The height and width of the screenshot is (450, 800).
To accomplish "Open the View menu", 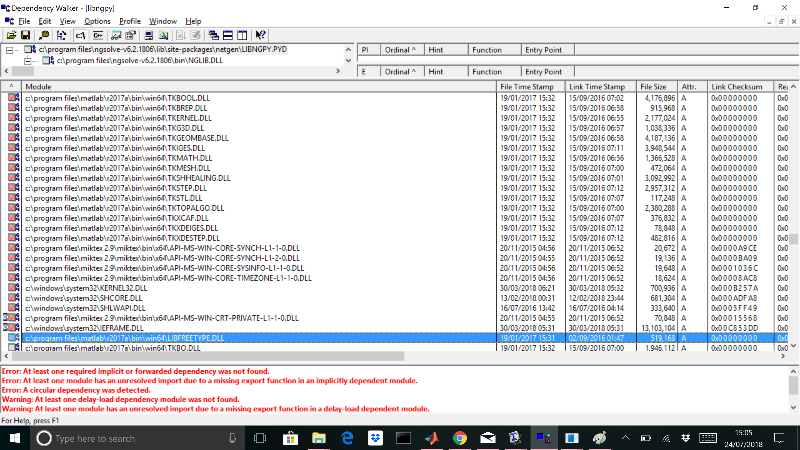I will click(67, 21).
